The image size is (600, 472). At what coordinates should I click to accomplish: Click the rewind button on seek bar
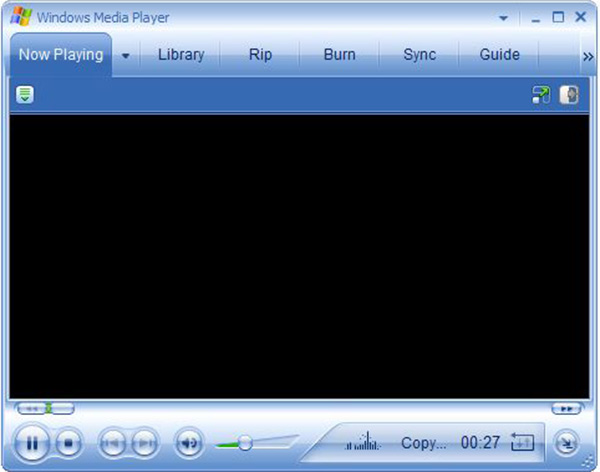pyautogui.click(x=31, y=409)
